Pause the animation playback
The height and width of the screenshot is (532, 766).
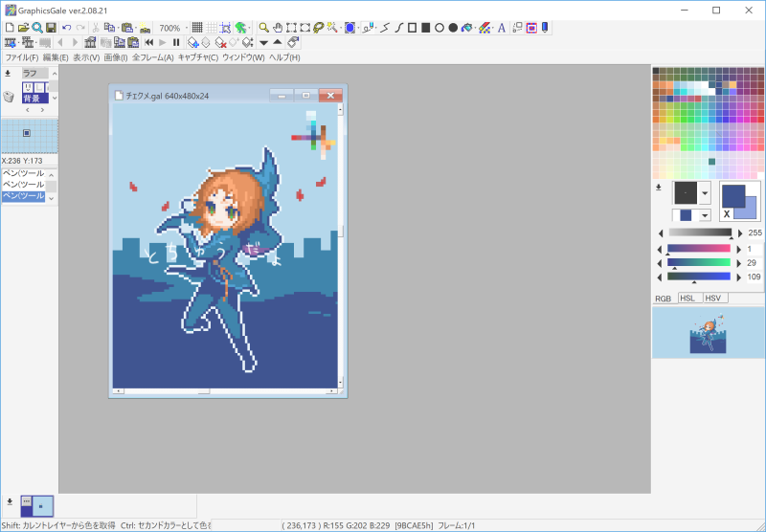click(x=176, y=42)
